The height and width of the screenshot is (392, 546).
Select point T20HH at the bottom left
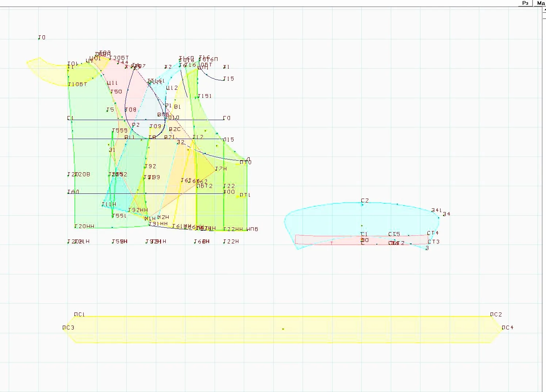click(x=84, y=226)
